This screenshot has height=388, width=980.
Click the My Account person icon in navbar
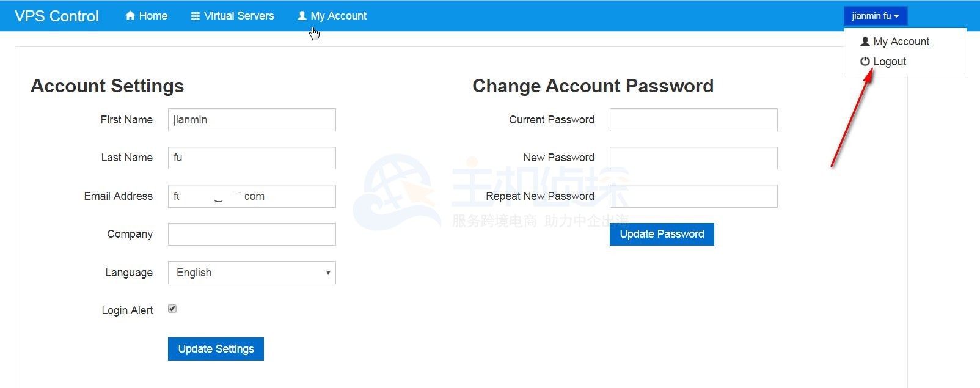302,16
